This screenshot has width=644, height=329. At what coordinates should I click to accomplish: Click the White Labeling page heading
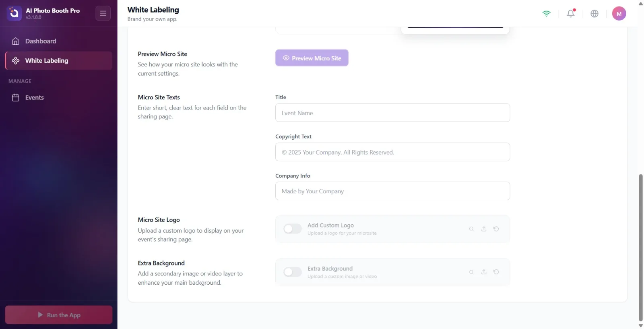(x=153, y=10)
